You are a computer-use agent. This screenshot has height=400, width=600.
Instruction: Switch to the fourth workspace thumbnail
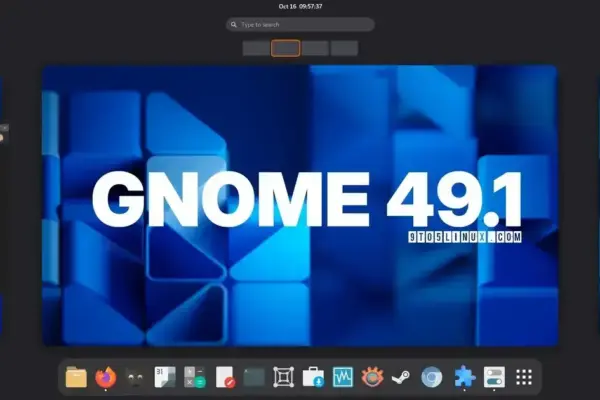point(344,49)
